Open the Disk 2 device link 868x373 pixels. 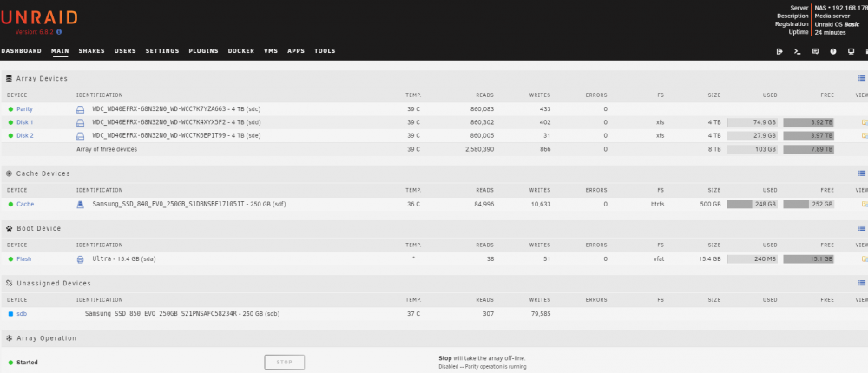[25, 135]
